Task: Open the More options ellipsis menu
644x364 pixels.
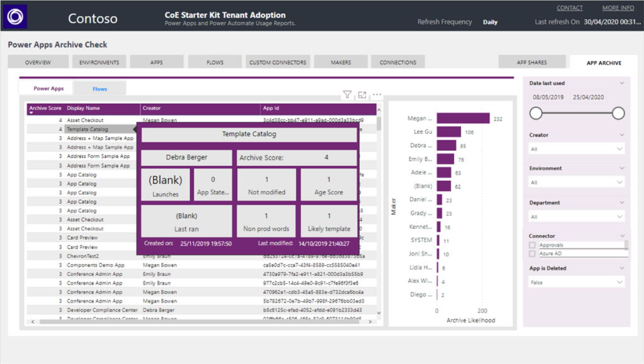Action: coord(376,94)
